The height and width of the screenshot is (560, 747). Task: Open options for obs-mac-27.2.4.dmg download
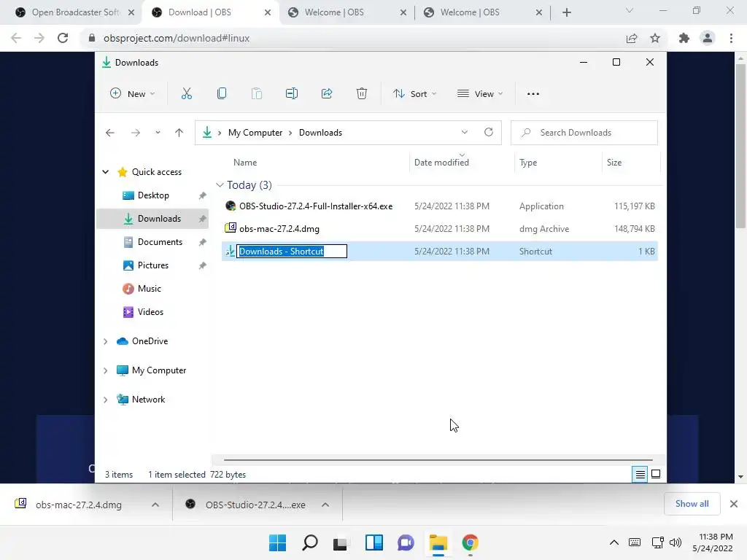click(155, 505)
